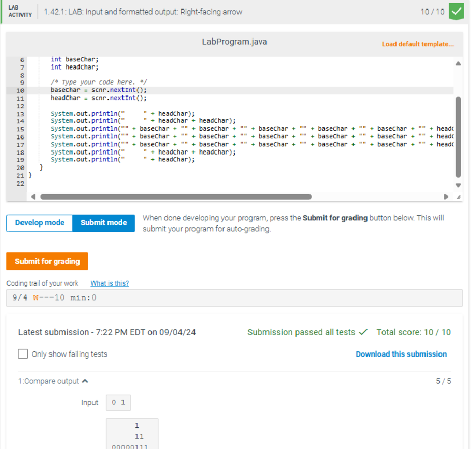Viewport: 476px width, 449px height.
Task: Click the up arrow on the editor scrollbar
Action: pos(458,62)
